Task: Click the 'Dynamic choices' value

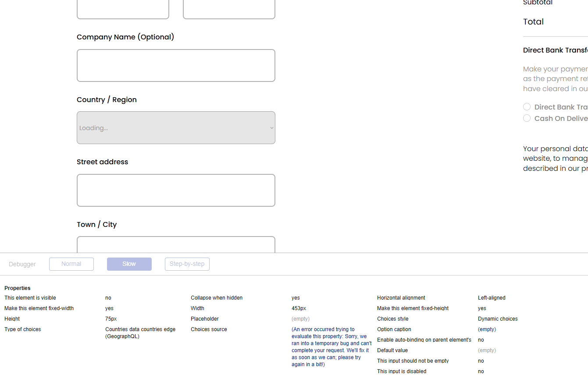Action: [x=498, y=319]
